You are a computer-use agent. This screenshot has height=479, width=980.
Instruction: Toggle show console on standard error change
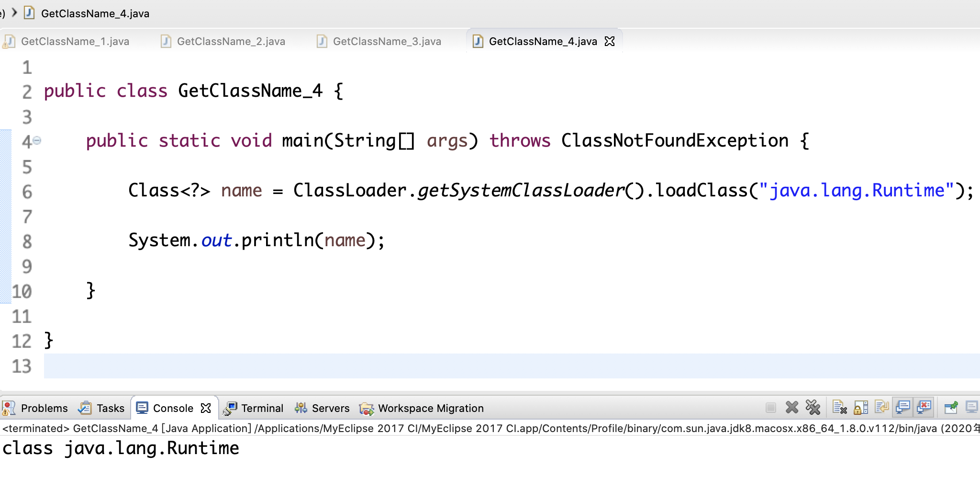(924, 408)
